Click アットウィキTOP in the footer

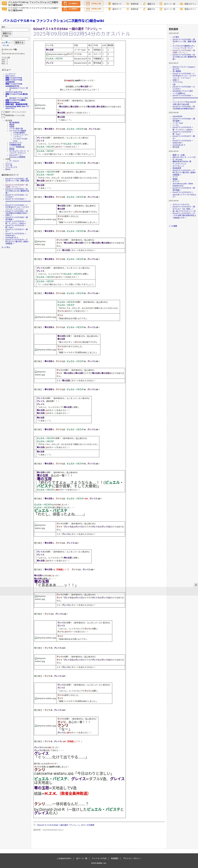click(x=99, y=859)
